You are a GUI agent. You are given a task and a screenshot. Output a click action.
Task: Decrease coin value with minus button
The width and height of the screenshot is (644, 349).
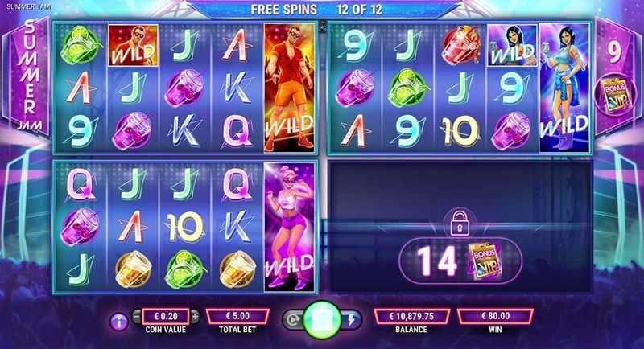[x=137, y=316]
